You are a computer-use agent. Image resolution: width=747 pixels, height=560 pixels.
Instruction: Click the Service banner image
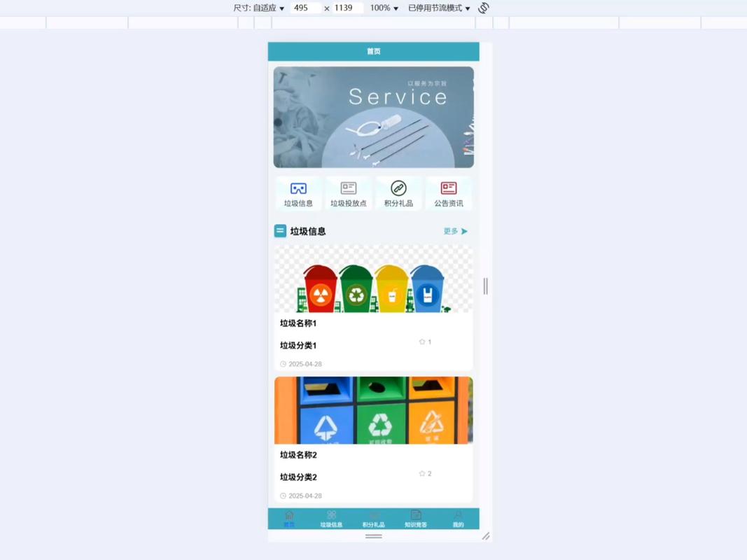click(x=374, y=117)
